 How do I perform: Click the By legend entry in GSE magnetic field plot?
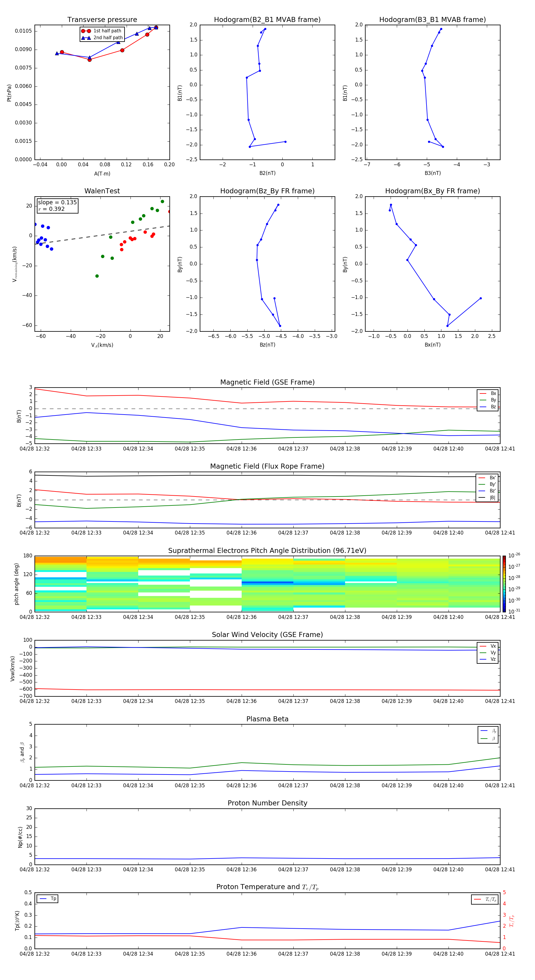[x=488, y=400]
